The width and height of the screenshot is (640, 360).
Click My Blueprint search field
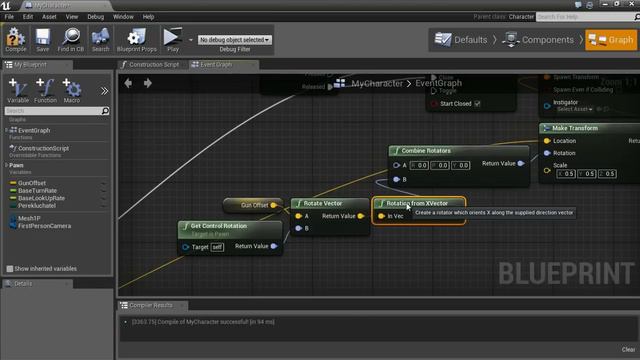(x=53, y=111)
